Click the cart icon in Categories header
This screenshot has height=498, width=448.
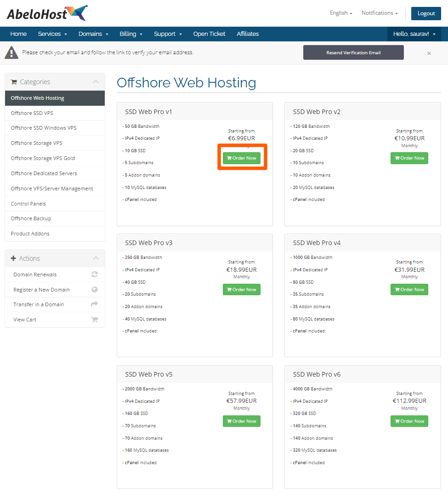tap(14, 81)
